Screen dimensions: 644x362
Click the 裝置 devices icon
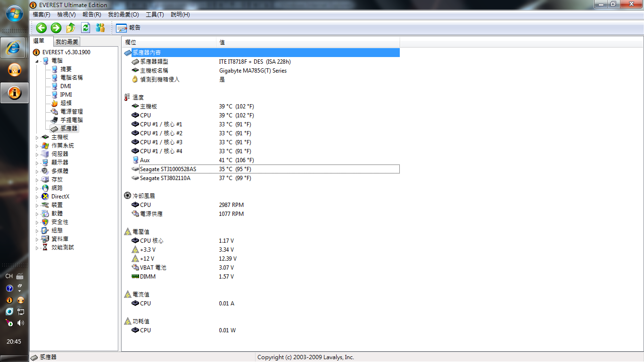pyautogui.click(x=45, y=205)
